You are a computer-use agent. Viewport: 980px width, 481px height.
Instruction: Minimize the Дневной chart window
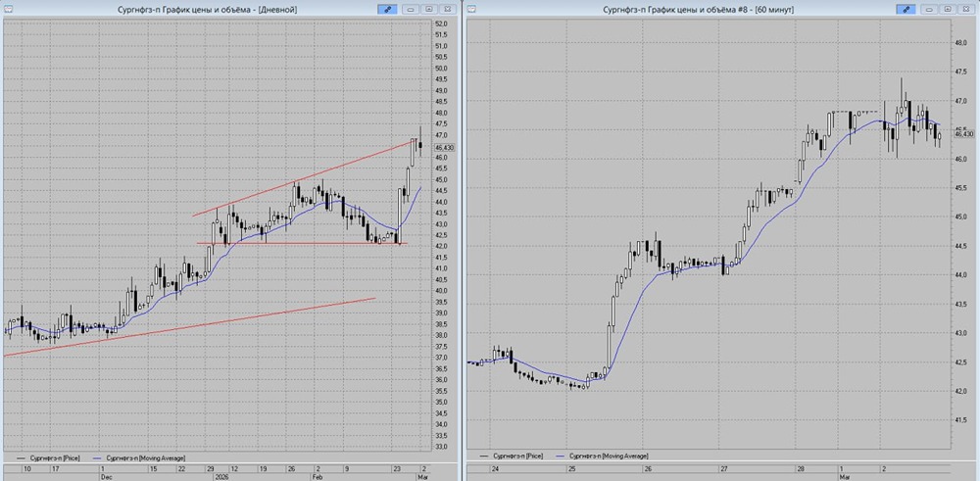tap(411, 9)
